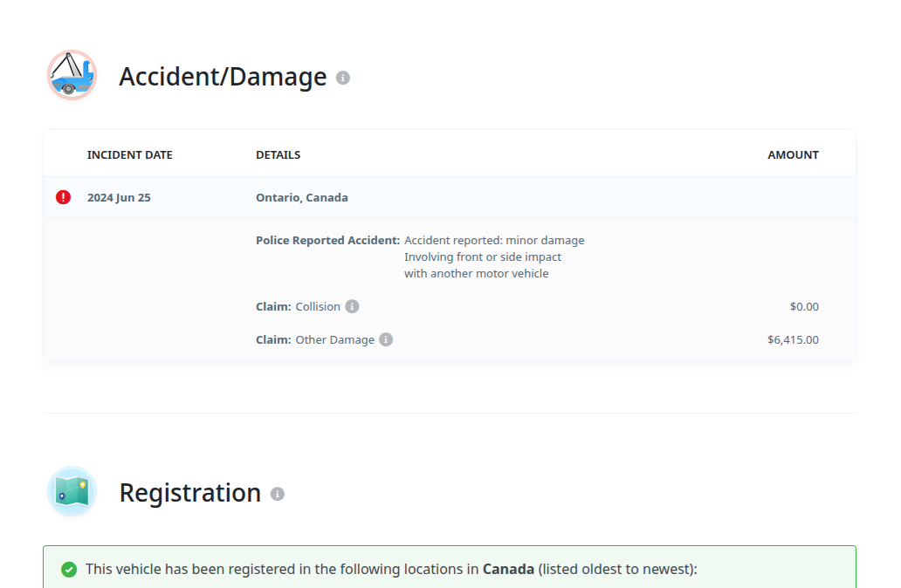Click the green checkmark in registration notice
901x588 pixels.
click(69, 570)
